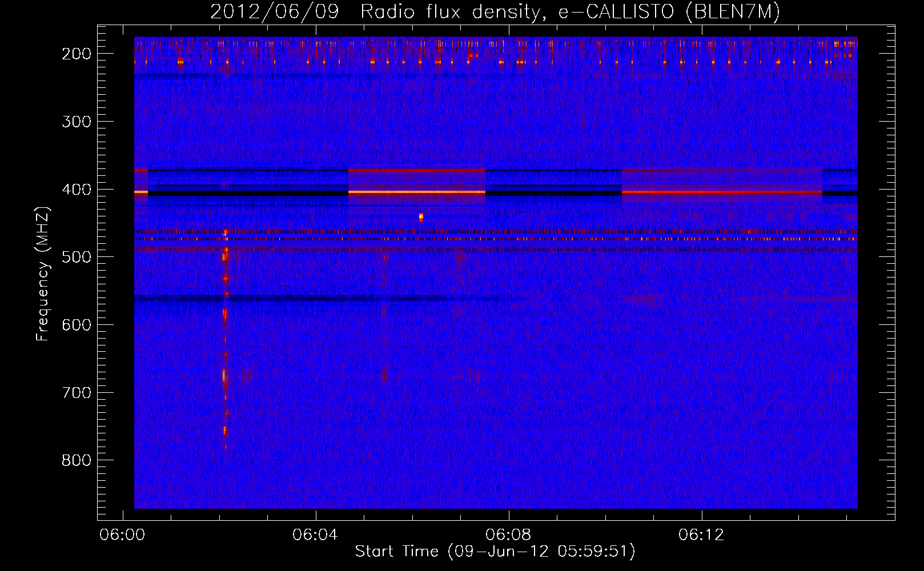Viewport: 924px width, 571px height.
Task: Click the 700 frequency tick label
Action: 77,393
